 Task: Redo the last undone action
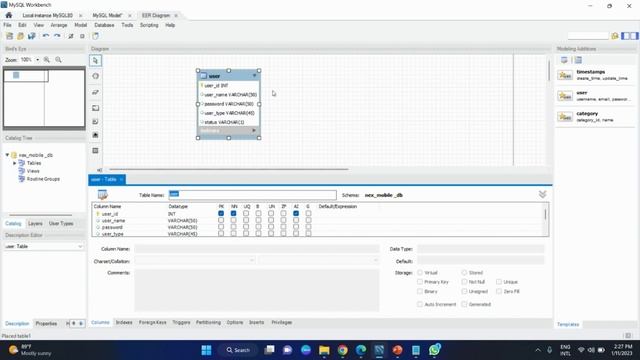tap(57, 36)
